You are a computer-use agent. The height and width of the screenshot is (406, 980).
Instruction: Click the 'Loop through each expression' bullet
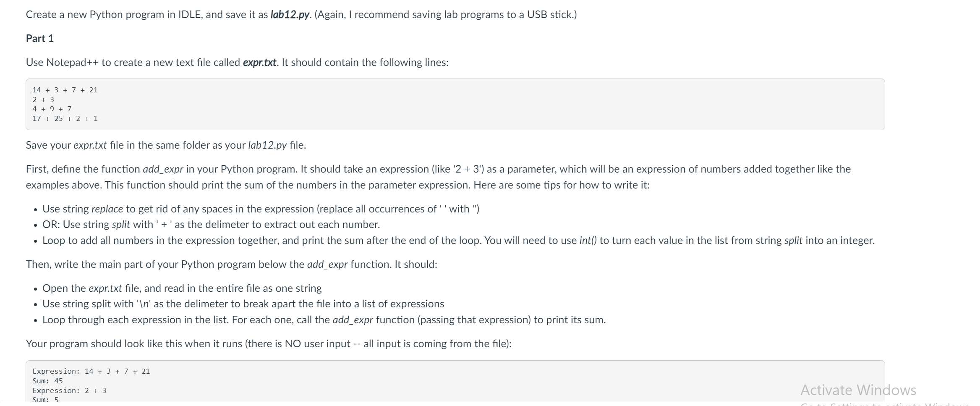coord(324,320)
